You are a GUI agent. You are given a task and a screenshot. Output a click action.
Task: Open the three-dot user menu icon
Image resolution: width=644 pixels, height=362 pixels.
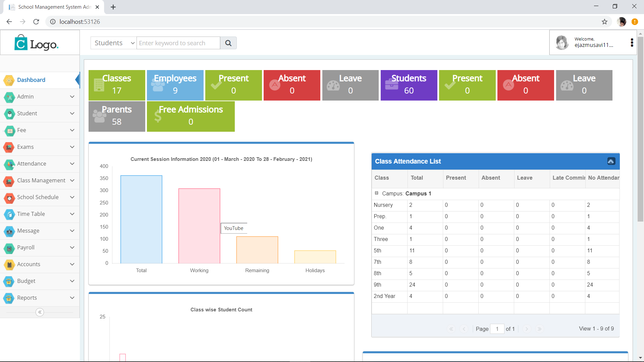coord(632,43)
